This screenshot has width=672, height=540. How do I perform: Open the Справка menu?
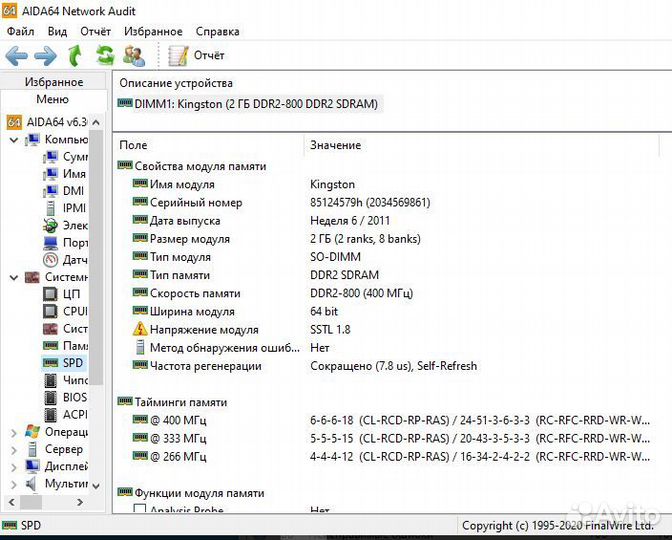(x=217, y=32)
